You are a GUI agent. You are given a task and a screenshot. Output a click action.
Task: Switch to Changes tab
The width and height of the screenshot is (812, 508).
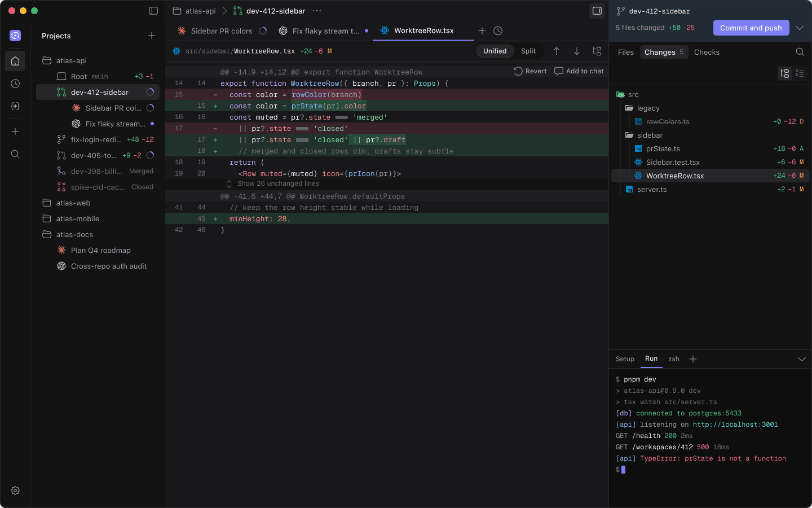(664, 52)
